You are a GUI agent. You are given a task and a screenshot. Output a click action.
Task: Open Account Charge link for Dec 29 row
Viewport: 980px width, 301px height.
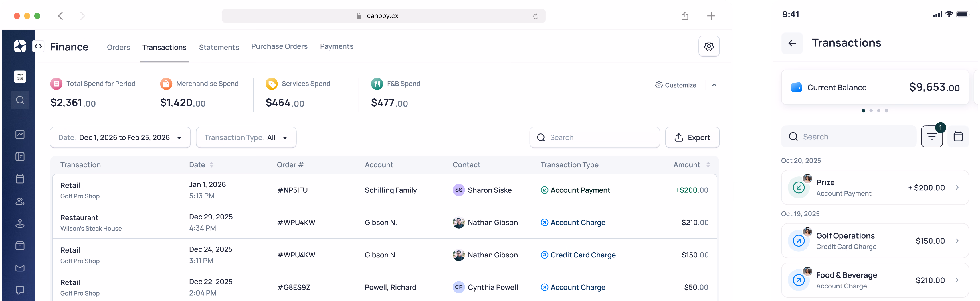pos(573,222)
